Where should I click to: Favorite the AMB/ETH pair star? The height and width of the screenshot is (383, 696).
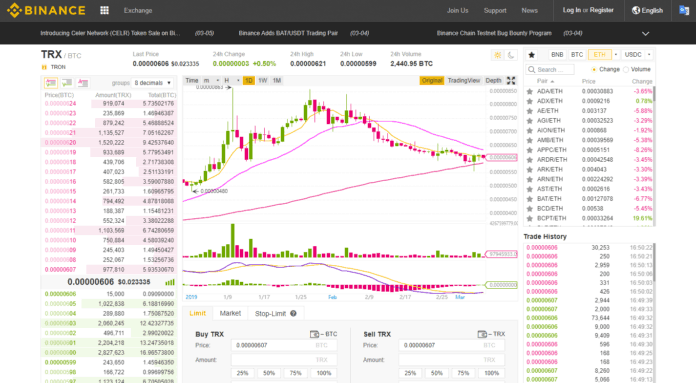(530, 140)
